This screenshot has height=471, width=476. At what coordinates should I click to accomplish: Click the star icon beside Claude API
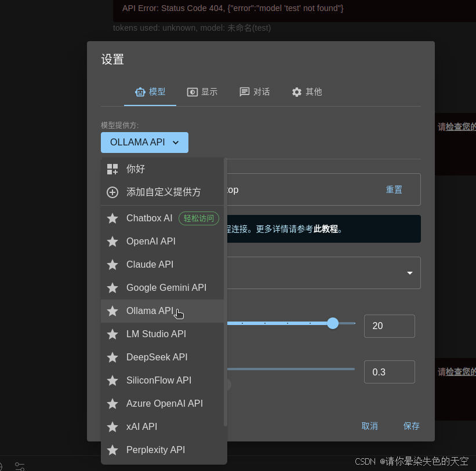pyautogui.click(x=112, y=264)
